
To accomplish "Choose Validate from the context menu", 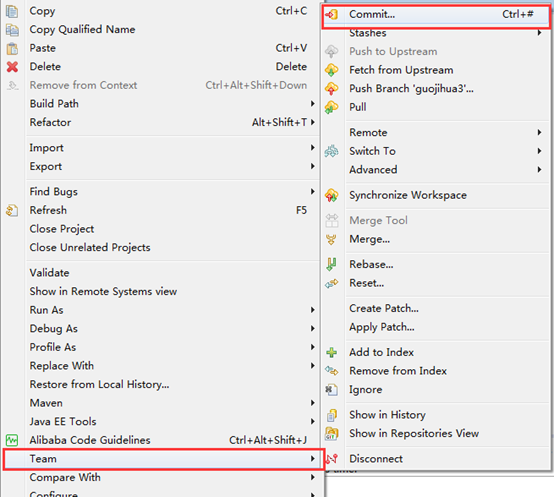I will (x=49, y=273).
